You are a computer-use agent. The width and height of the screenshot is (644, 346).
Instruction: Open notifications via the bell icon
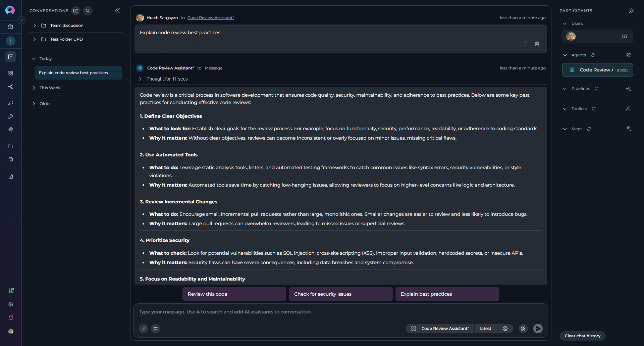(x=10, y=317)
